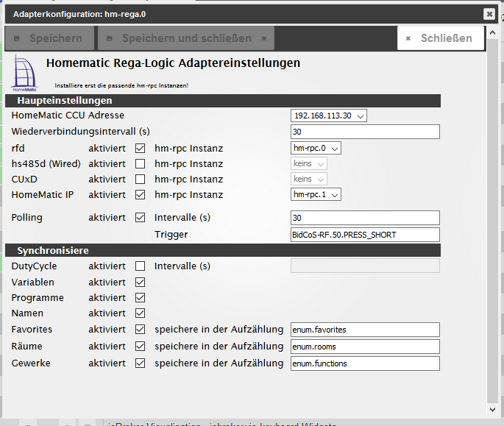The image size is (504, 426).
Task: Enable the CUxD aktiviert checkbox
Action: coord(141,179)
